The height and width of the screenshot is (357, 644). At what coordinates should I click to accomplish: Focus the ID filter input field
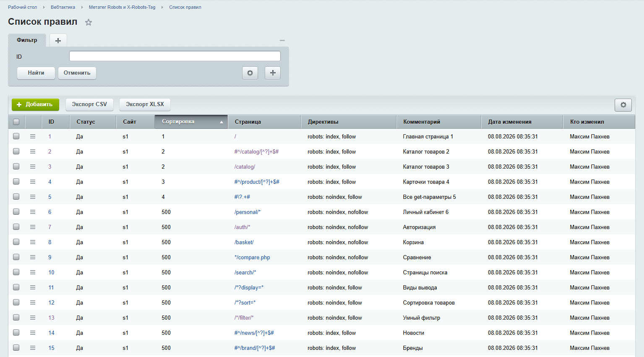click(x=175, y=56)
